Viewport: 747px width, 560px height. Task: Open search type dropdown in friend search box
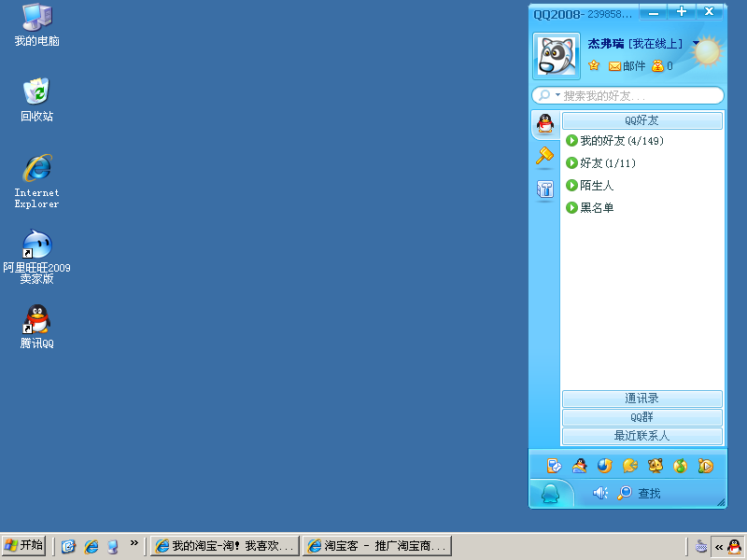click(x=557, y=95)
